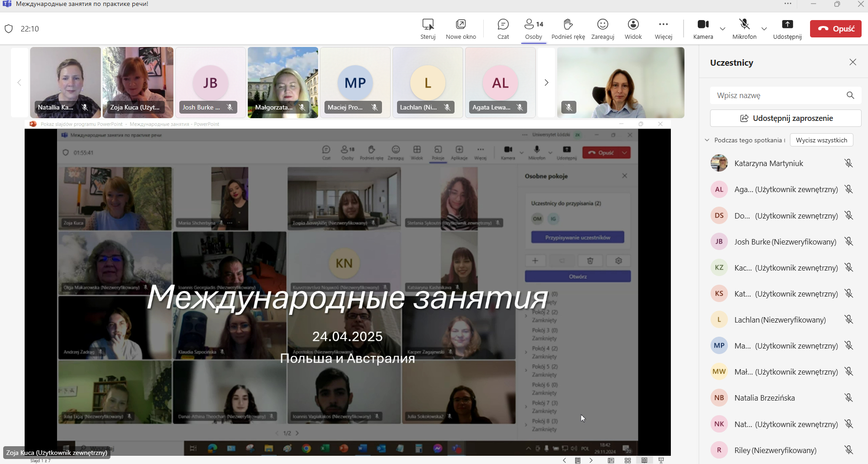
Task: Click the KZ participant avatar
Action: point(719,267)
